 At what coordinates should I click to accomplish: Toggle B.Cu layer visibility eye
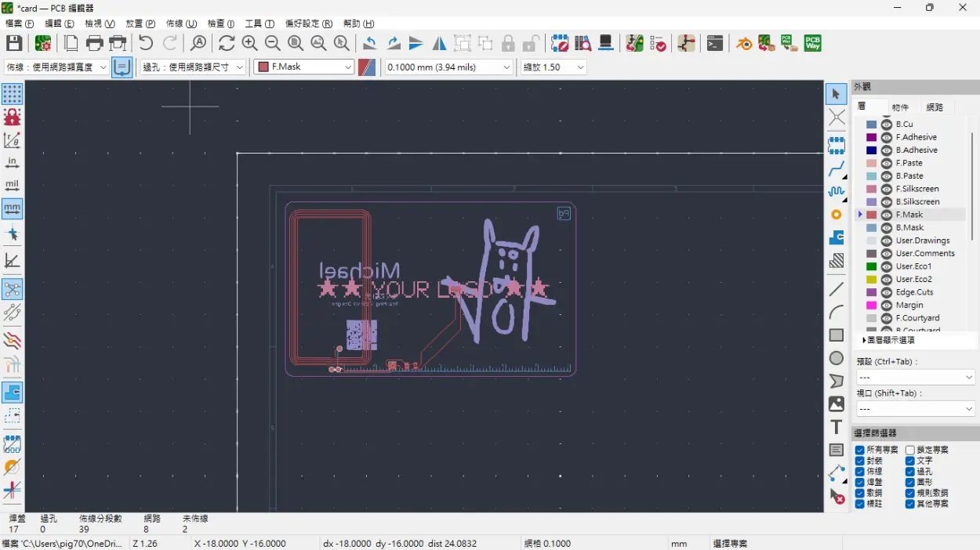pyautogui.click(x=887, y=124)
